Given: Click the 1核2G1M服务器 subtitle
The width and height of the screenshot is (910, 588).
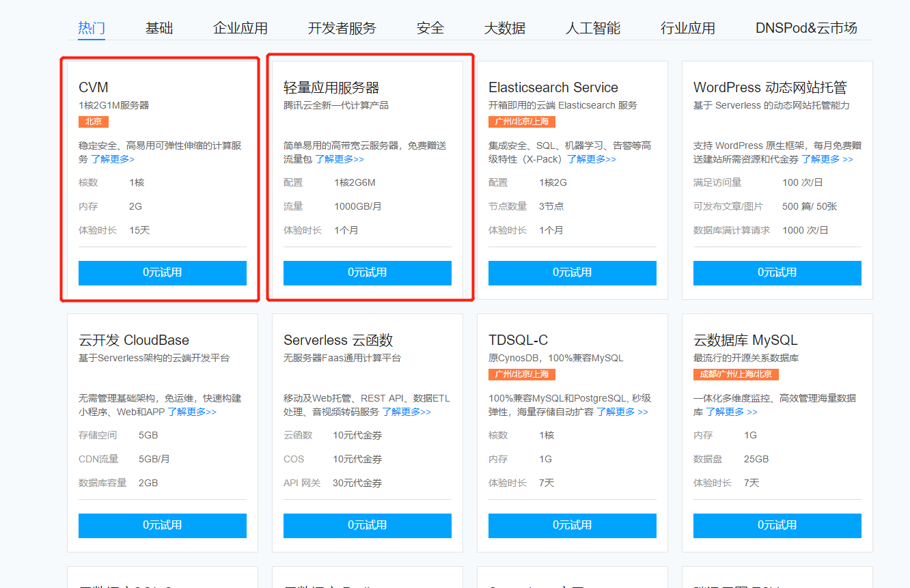Looking at the screenshot, I should pyautogui.click(x=114, y=105).
